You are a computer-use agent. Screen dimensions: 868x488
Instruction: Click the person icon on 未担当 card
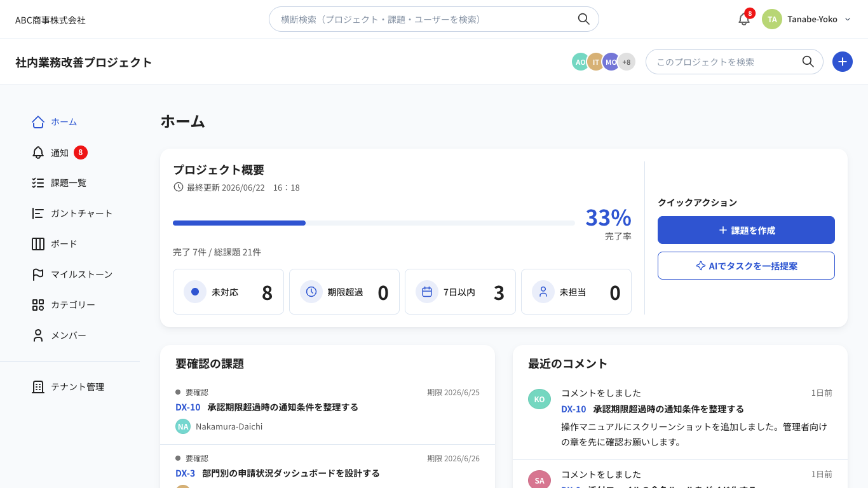pyautogui.click(x=543, y=292)
